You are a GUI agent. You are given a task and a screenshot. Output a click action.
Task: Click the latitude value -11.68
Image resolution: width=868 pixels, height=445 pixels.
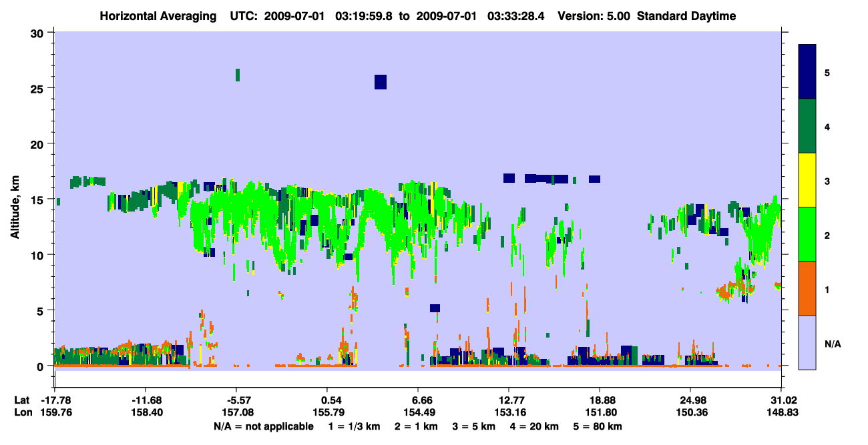click(x=147, y=400)
